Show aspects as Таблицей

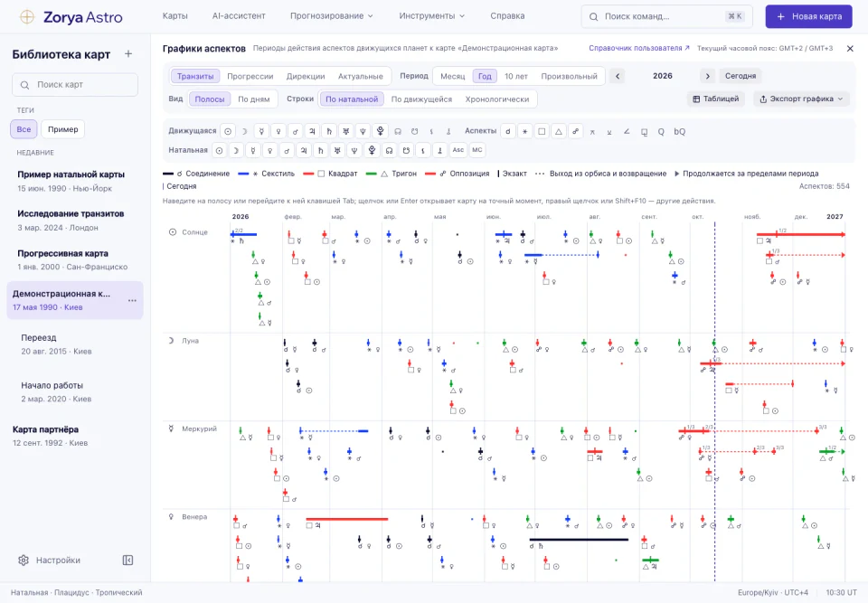(x=716, y=99)
